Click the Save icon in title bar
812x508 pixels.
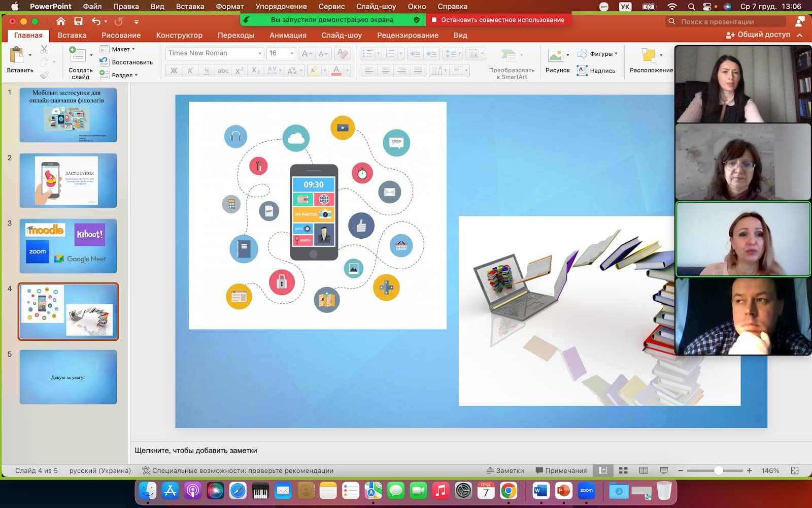[78, 21]
